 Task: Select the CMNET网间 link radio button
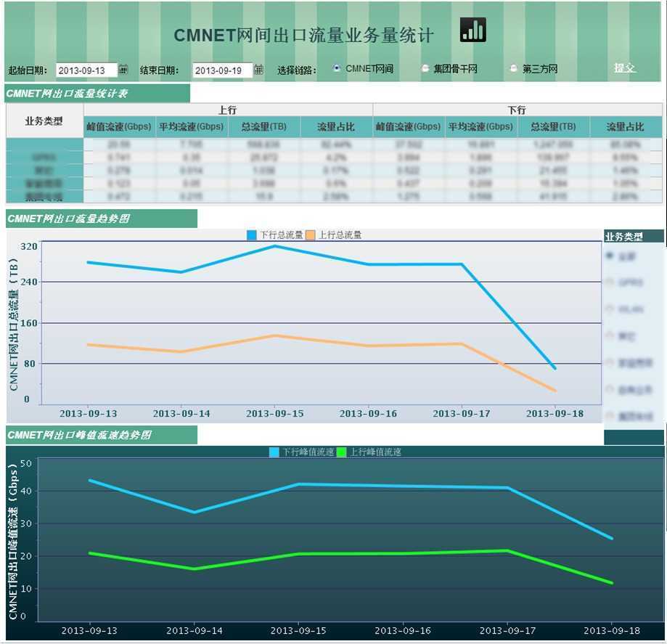[337, 68]
